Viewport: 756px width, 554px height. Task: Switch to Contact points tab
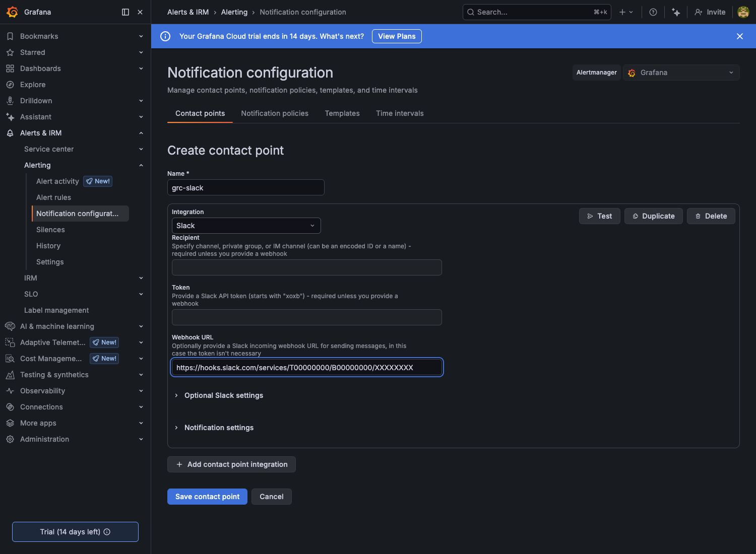pos(200,113)
